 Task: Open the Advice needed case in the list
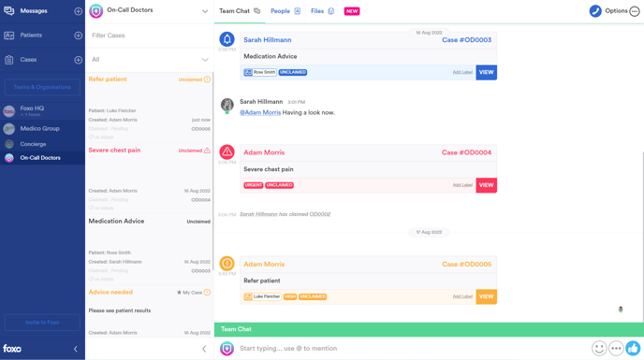(149, 312)
